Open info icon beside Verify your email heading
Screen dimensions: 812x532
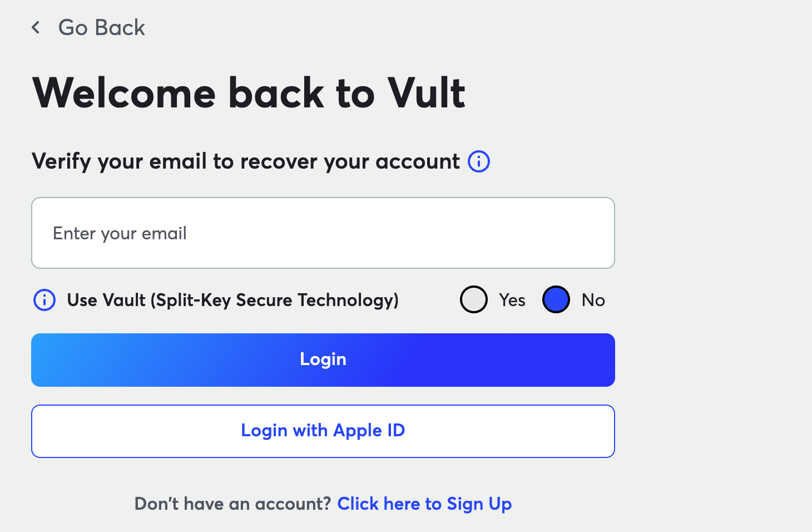click(479, 162)
